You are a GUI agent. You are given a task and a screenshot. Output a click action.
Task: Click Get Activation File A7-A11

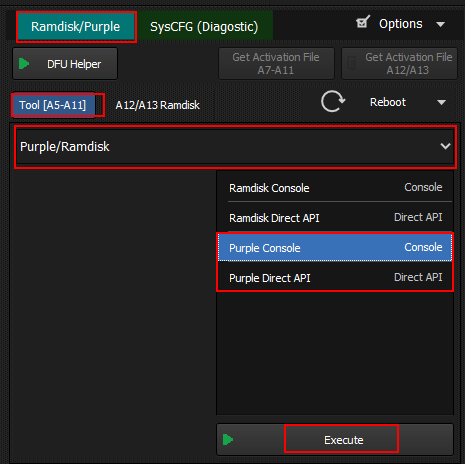(x=276, y=64)
